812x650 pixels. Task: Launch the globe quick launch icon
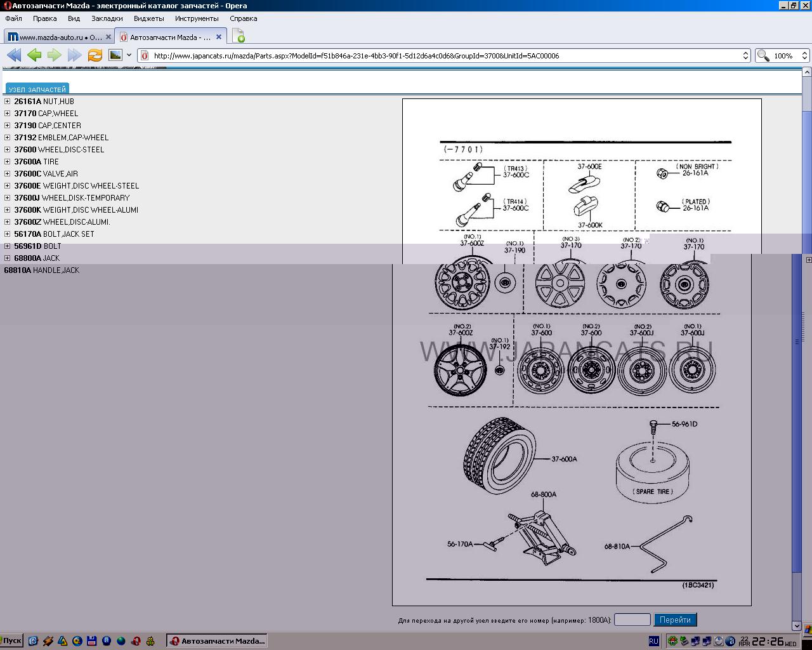pyautogui.click(x=121, y=641)
